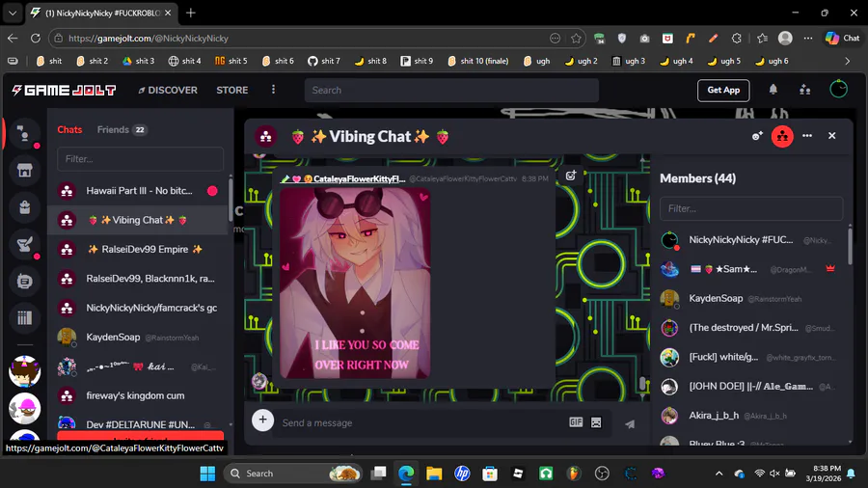Show hidden tray icons chevron
868x488 pixels.
[719, 474]
